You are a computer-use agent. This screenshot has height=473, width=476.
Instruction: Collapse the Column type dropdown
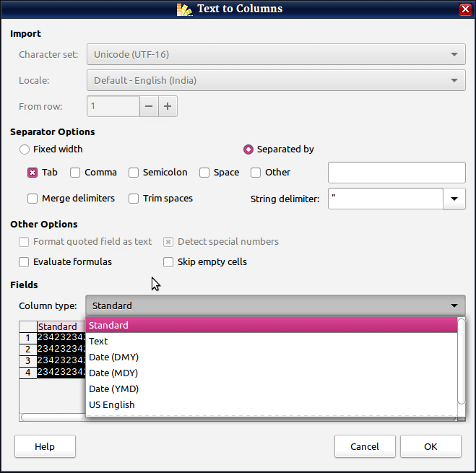pos(454,305)
